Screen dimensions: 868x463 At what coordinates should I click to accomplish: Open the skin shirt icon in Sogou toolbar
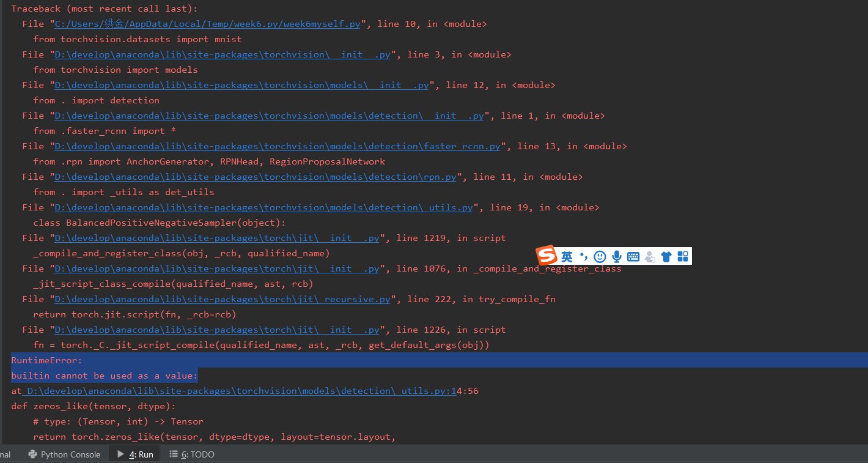(x=666, y=257)
